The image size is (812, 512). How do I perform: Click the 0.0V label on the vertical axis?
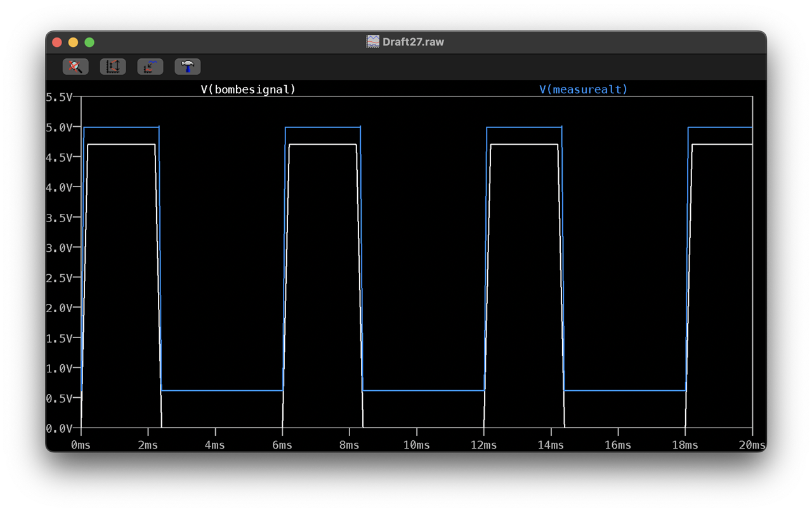click(59, 428)
